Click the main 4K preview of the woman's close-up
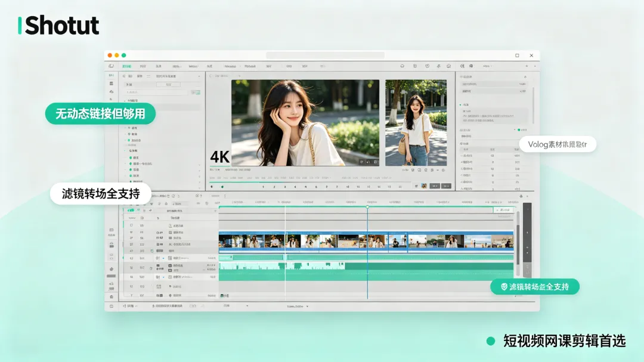Screen dimensions: 644x362 305,123
